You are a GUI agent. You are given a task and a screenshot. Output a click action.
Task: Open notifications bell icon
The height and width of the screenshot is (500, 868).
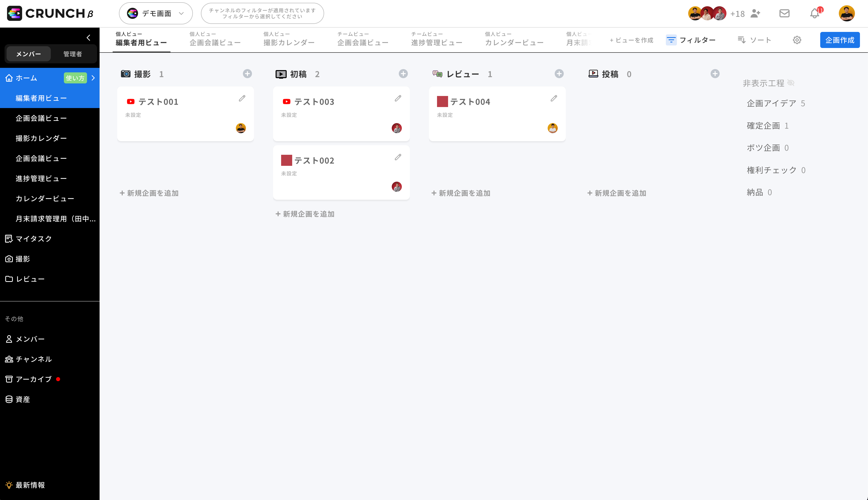click(x=814, y=14)
